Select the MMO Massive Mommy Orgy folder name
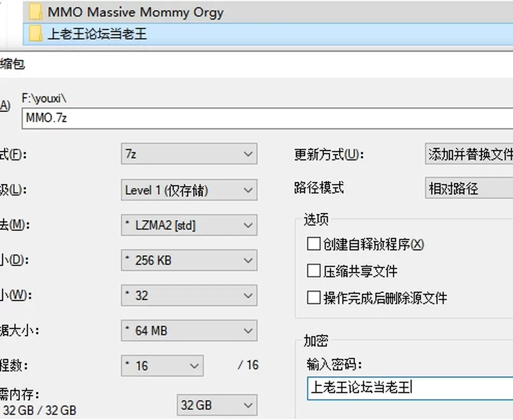513x420 pixels. point(135,12)
